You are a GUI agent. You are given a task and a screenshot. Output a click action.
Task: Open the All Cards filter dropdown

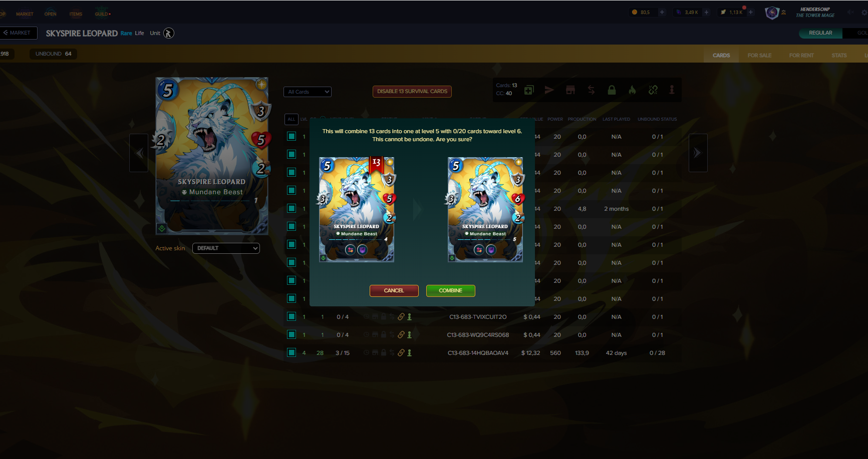(x=308, y=92)
